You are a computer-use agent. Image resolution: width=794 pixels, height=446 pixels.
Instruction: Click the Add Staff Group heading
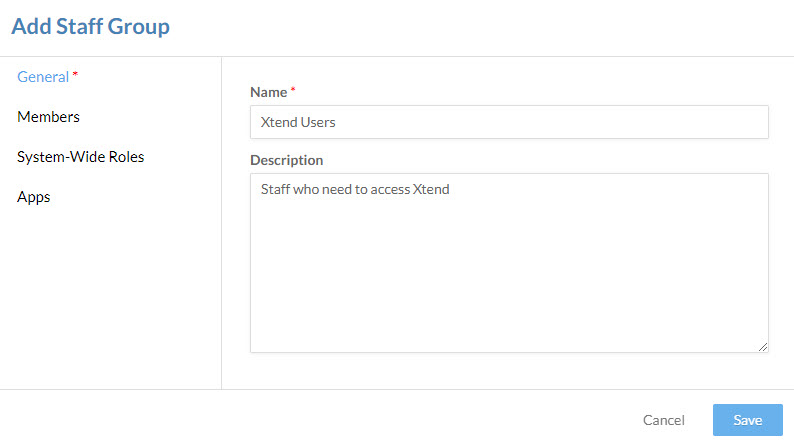91,26
